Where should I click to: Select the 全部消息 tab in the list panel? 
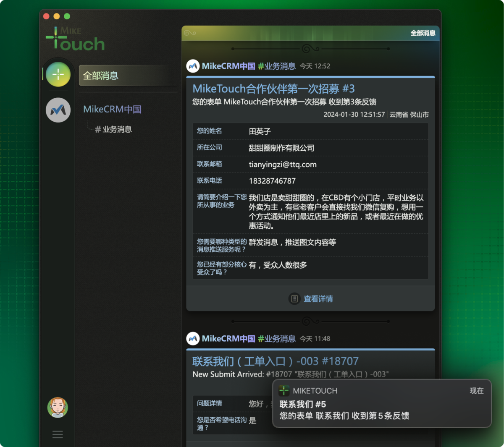click(128, 76)
